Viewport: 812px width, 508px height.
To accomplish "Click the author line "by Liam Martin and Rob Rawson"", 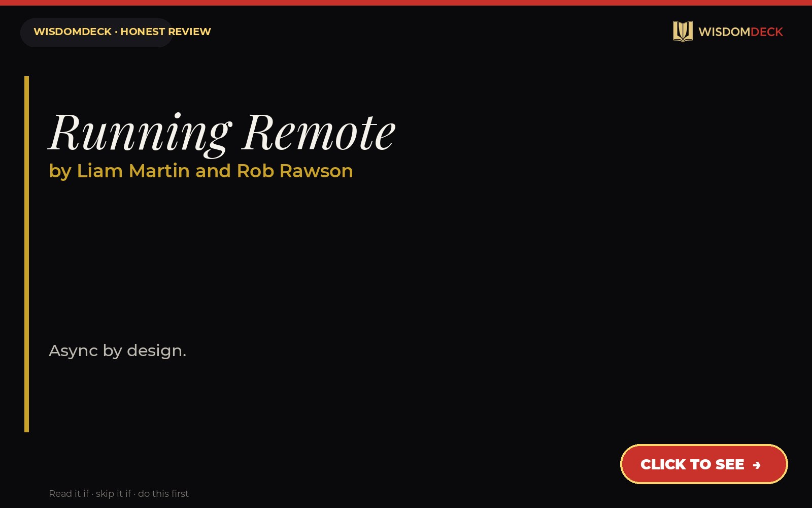I will (x=201, y=171).
